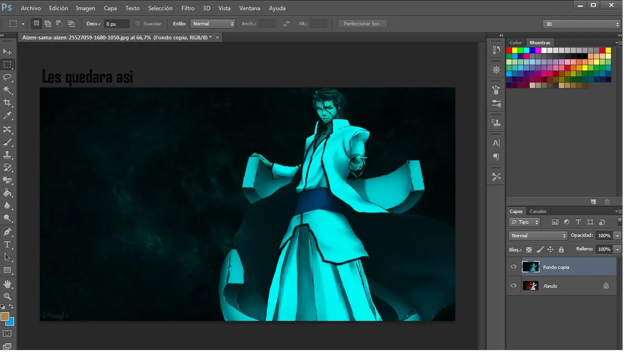Viewport: 644px width, 352px height.
Task: Hide the Fondo copia layer
Action: coord(514,267)
